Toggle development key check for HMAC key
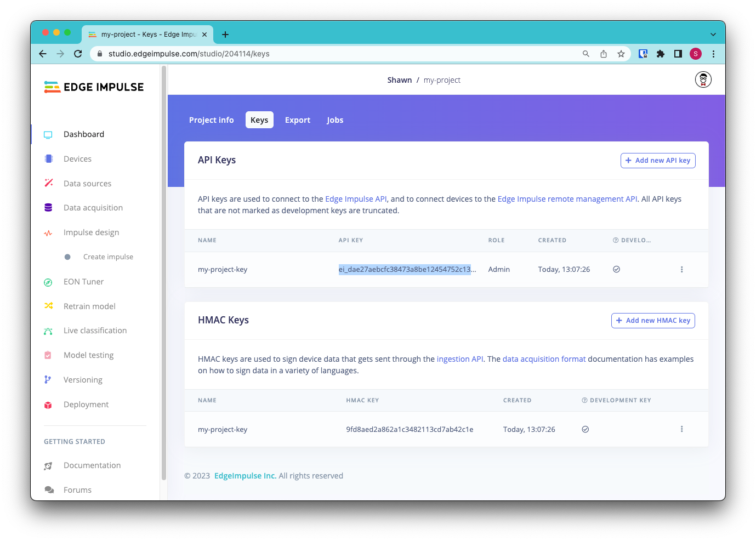This screenshot has width=756, height=541. point(586,429)
